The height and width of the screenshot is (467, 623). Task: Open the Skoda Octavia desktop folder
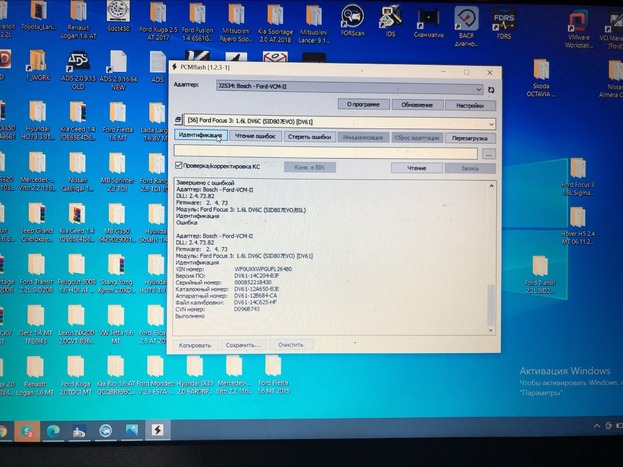coord(541,70)
